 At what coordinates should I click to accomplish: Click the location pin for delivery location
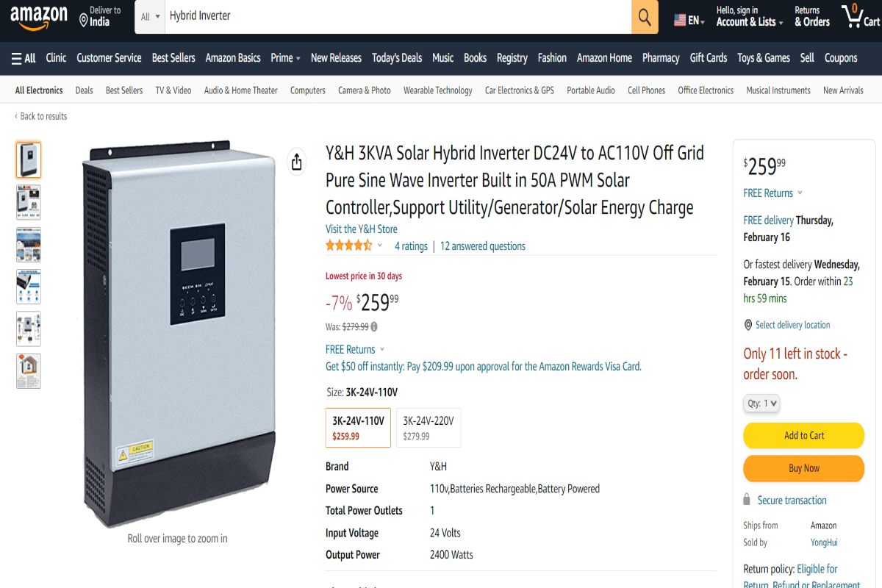(x=748, y=325)
